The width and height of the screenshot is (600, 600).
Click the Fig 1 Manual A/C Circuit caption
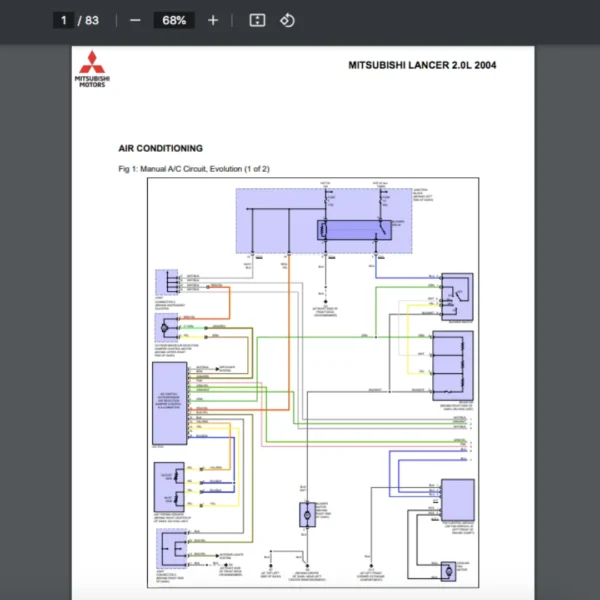tap(194, 169)
